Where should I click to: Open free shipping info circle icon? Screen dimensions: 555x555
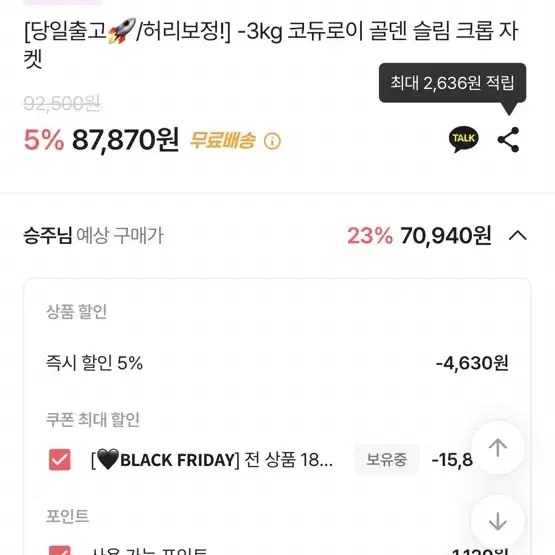(272, 141)
